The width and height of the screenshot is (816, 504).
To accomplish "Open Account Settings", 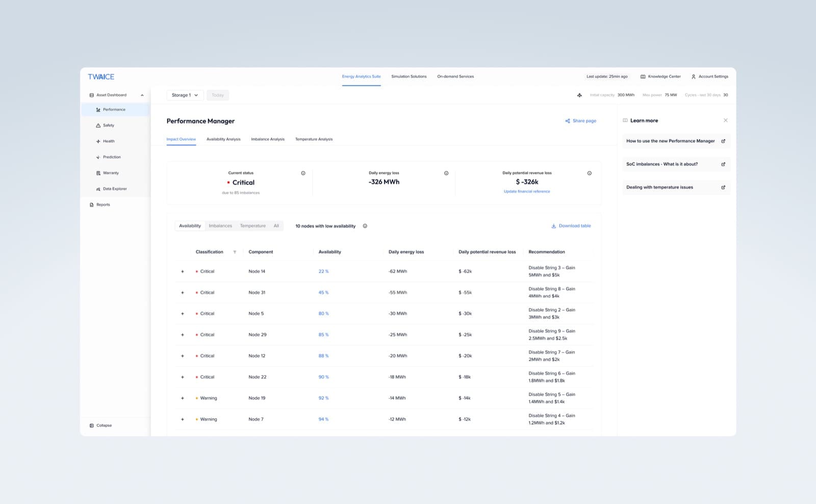I will [x=709, y=76].
